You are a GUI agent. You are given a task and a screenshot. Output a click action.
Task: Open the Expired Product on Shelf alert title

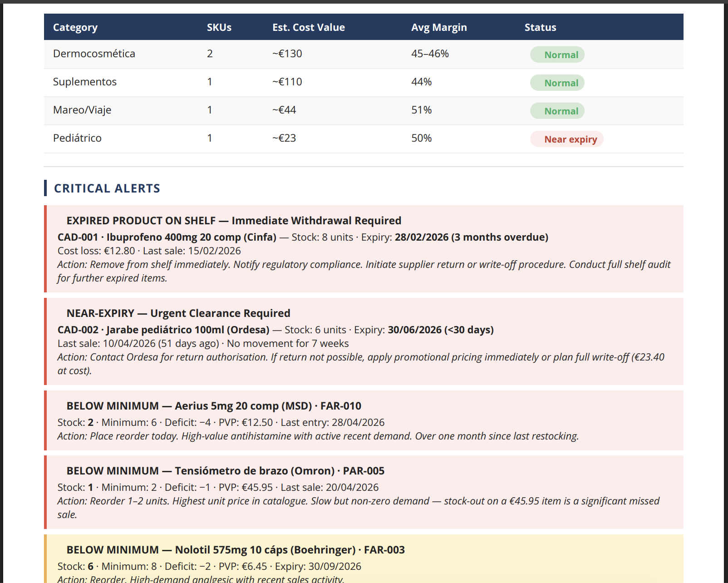coord(234,221)
